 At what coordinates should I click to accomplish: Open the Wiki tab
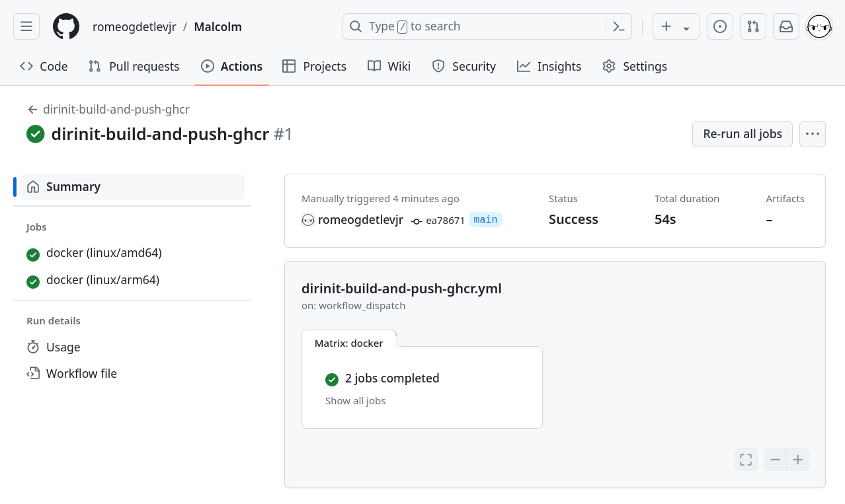[389, 66]
